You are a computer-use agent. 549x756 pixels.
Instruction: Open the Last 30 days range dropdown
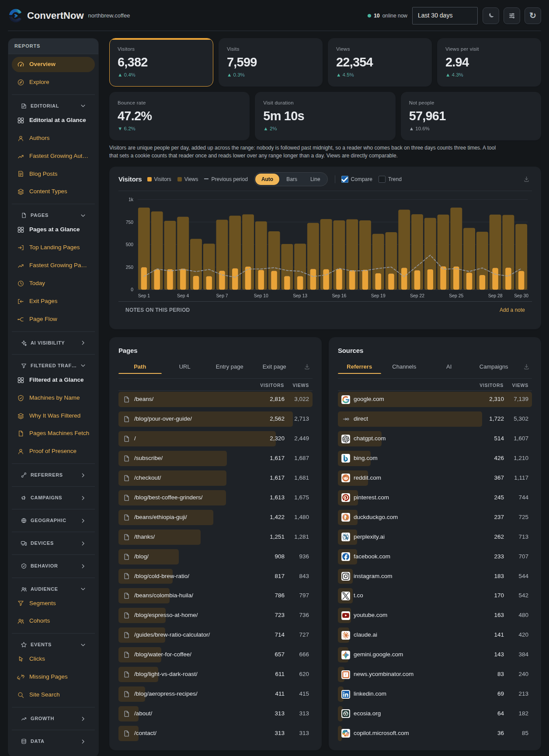click(445, 16)
